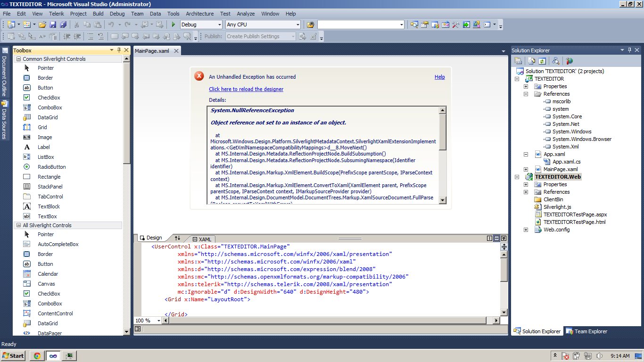Viewport: 644px width, 362px height.
Task: Open the Architecture menu
Action: [199, 14]
